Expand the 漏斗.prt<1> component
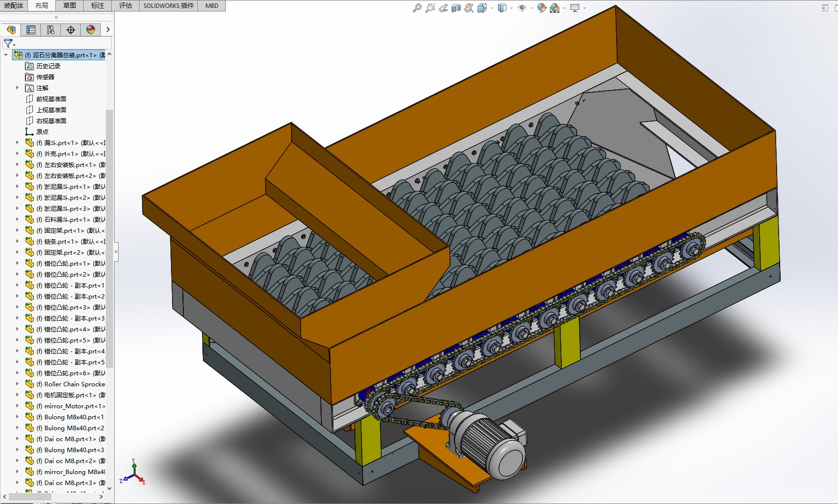 coord(17,143)
